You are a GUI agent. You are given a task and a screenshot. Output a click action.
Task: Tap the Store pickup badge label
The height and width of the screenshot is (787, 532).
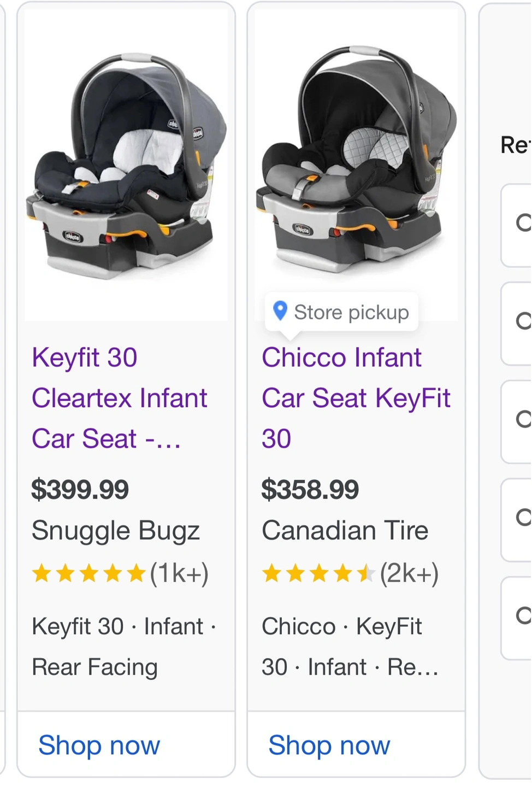click(352, 312)
